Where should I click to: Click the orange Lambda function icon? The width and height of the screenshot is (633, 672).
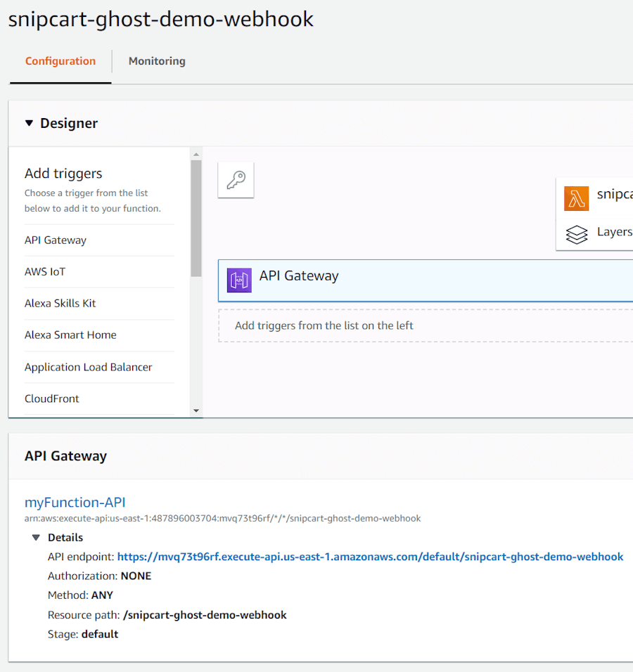tap(576, 198)
